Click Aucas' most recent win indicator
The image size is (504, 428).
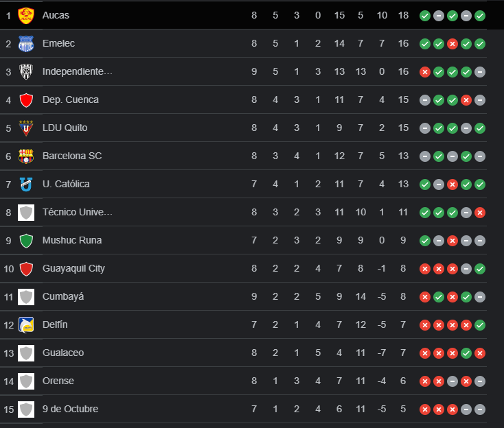tap(480, 15)
